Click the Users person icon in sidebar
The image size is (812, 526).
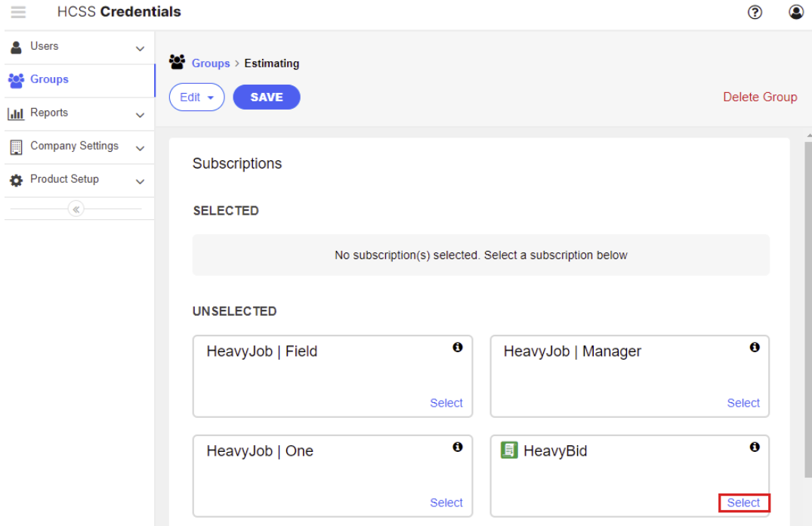point(16,46)
